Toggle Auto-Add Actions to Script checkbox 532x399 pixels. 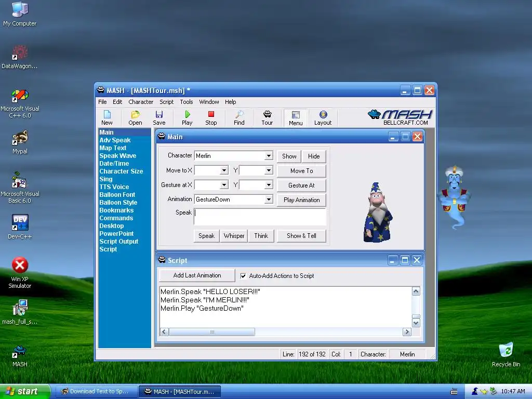(x=243, y=276)
